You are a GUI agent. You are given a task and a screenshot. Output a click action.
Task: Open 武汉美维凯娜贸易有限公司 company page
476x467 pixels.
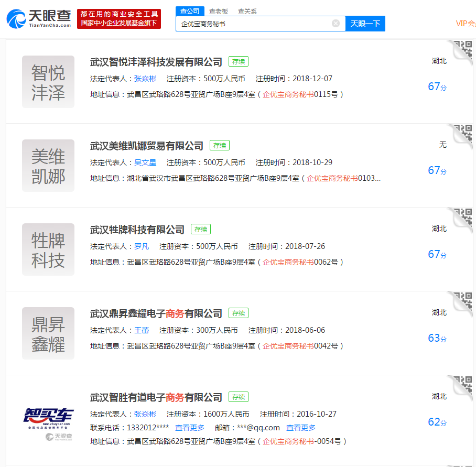pos(147,146)
